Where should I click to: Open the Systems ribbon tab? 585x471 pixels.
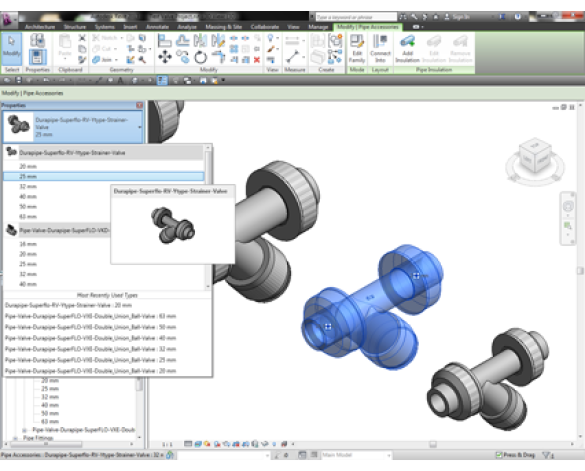click(x=104, y=27)
